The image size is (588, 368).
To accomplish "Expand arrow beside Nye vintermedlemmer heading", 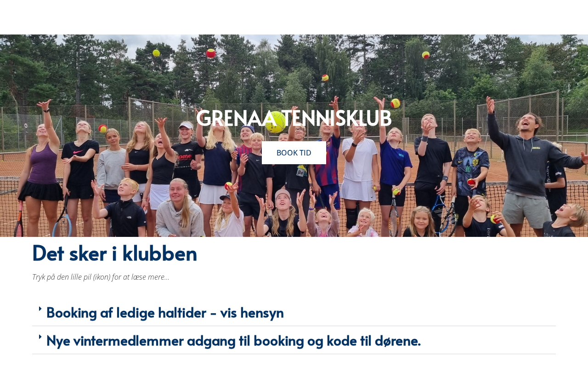I will [x=40, y=336].
